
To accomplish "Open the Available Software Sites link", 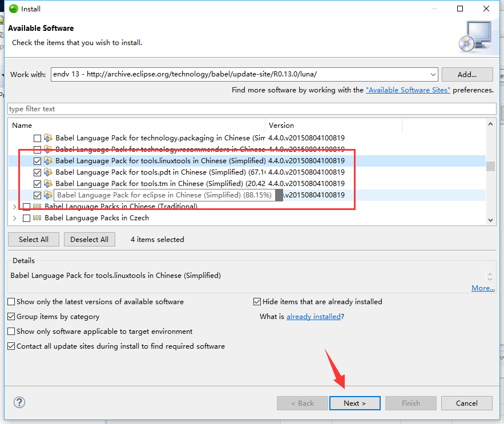I will pos(408,90).
